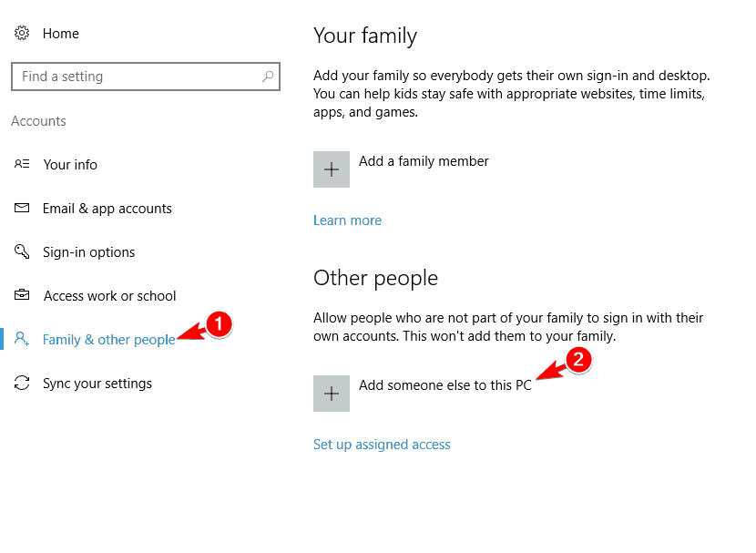Go to Email & app accounts
756x553 pixels.
(107, 209)
